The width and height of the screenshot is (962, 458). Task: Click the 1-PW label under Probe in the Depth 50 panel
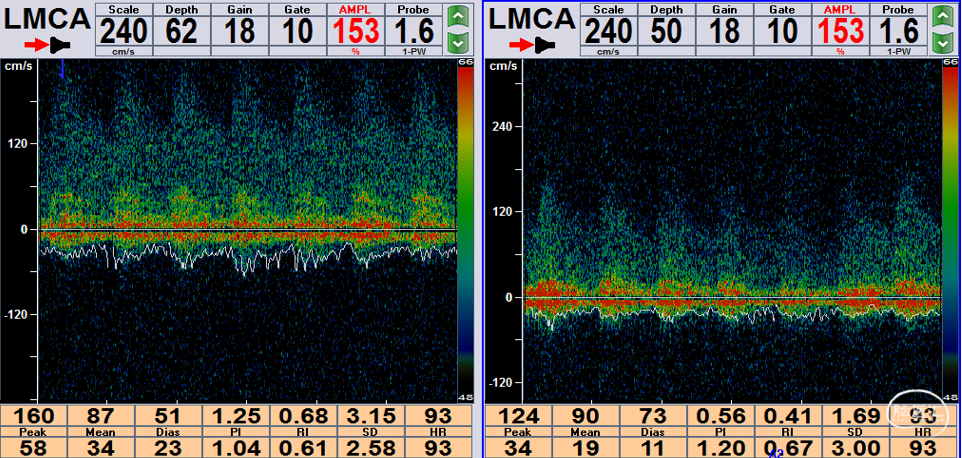tap(898, 52)
